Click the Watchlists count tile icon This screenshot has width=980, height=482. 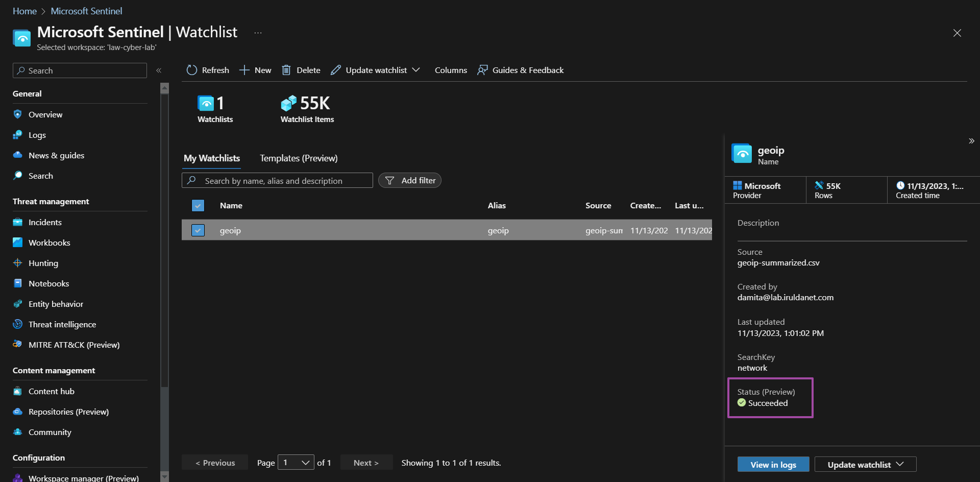pos(206,104)
